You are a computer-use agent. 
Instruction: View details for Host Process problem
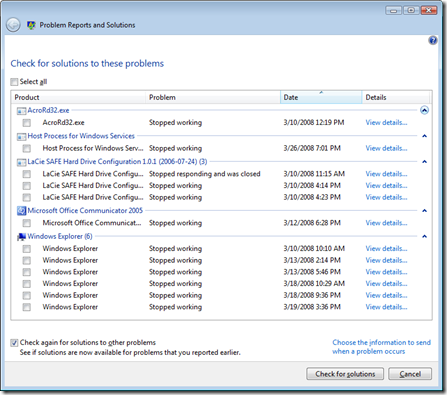[x=386, y=148]
